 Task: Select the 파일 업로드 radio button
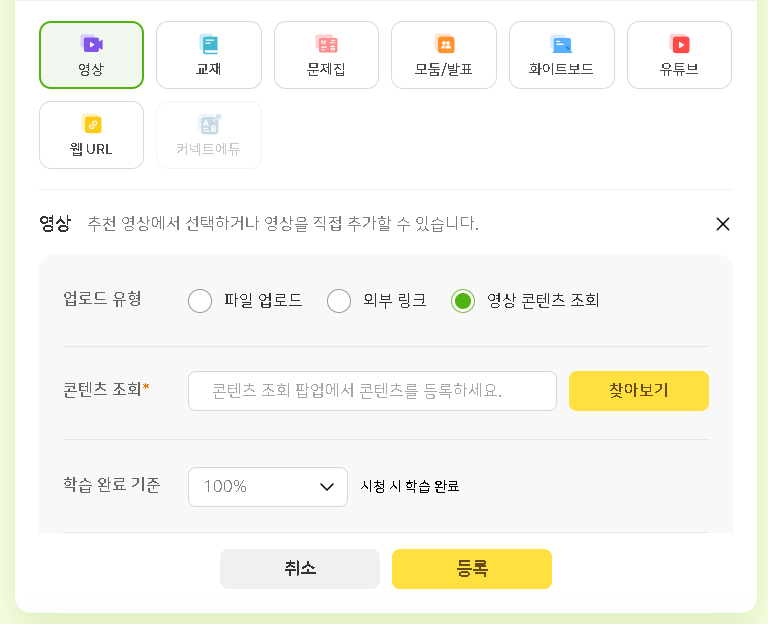[x=200, y=300]
